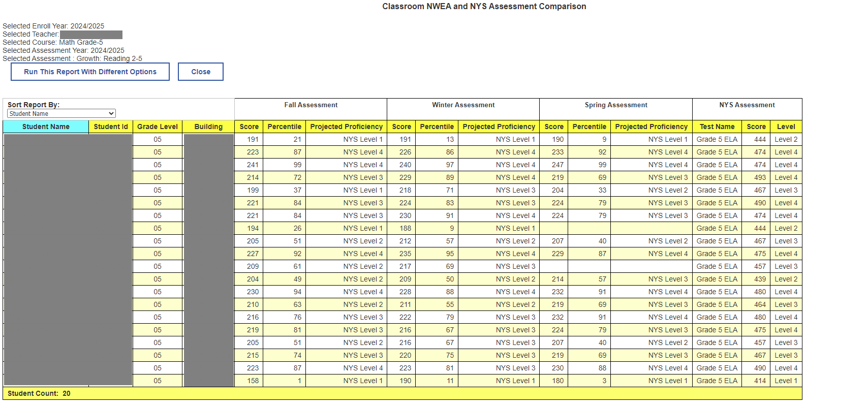Open the Sort Report By dropdown
868x406 pixels.
[61, 113]
